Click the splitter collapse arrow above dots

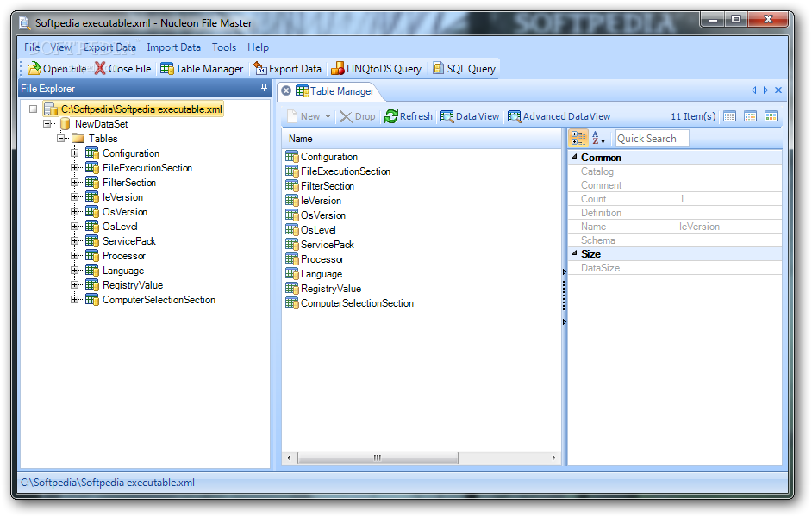coord(564,271)
